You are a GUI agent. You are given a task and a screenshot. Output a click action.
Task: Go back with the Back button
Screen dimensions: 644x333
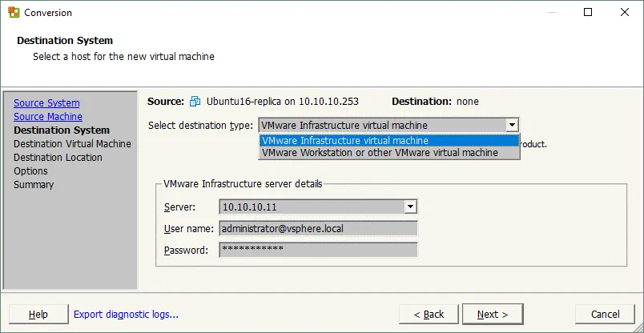428,315
